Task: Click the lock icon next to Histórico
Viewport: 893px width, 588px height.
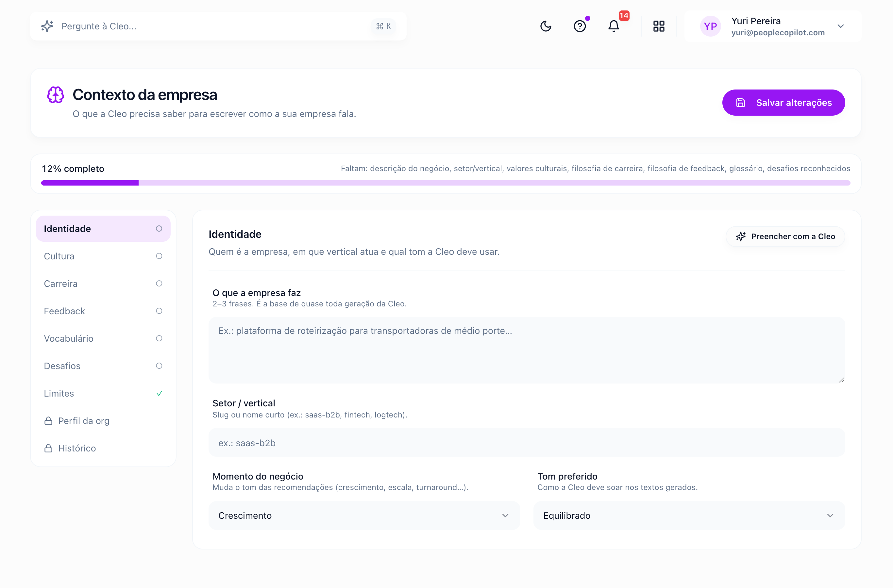Action: [x=48, y=448]
